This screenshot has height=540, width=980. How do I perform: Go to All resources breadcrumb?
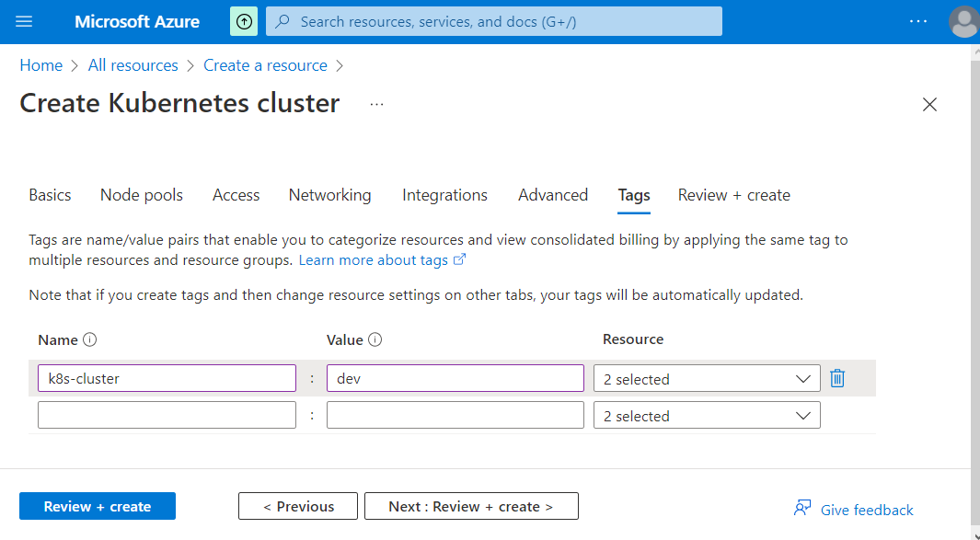[x=133, y=65]
